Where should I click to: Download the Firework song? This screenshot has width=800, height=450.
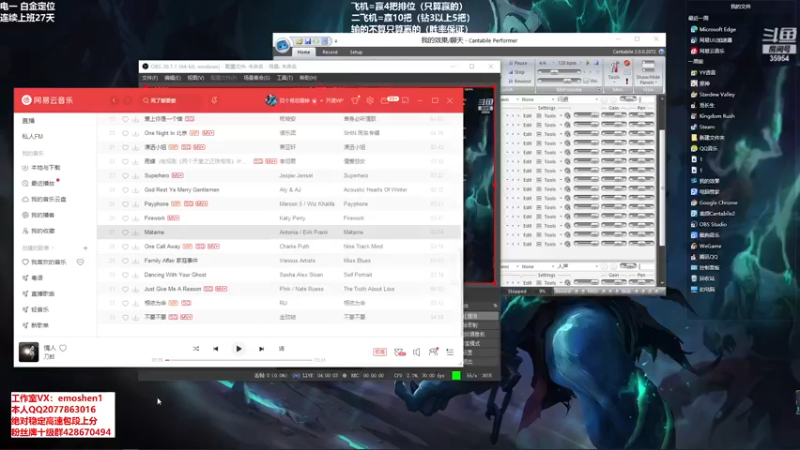(136, 218)
